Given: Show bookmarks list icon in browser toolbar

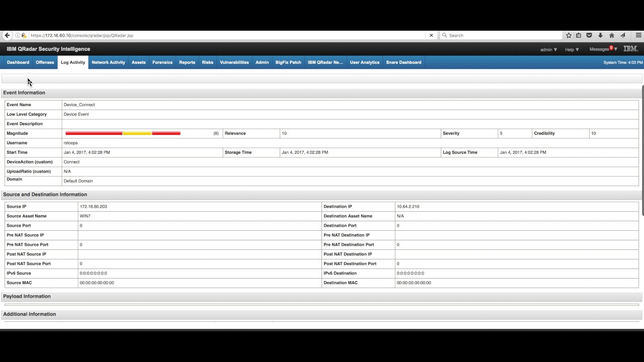Looking at the screenshot, I should [579, 35].
